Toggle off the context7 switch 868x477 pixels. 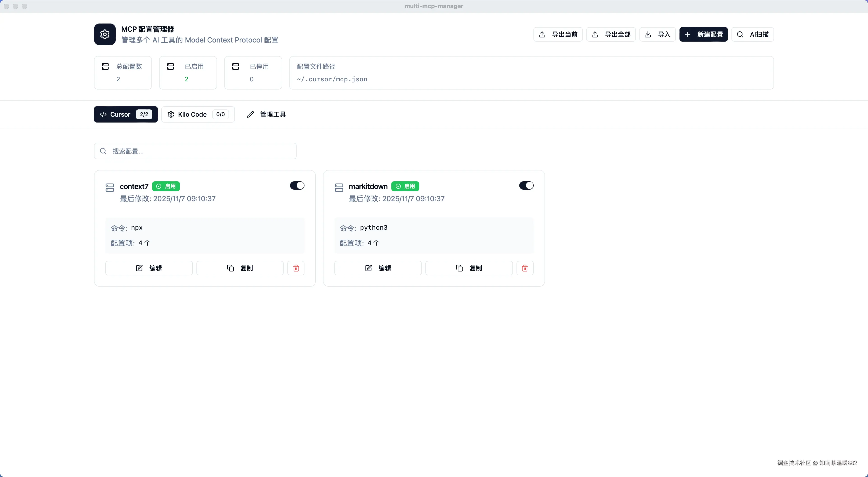pos(297,185)
